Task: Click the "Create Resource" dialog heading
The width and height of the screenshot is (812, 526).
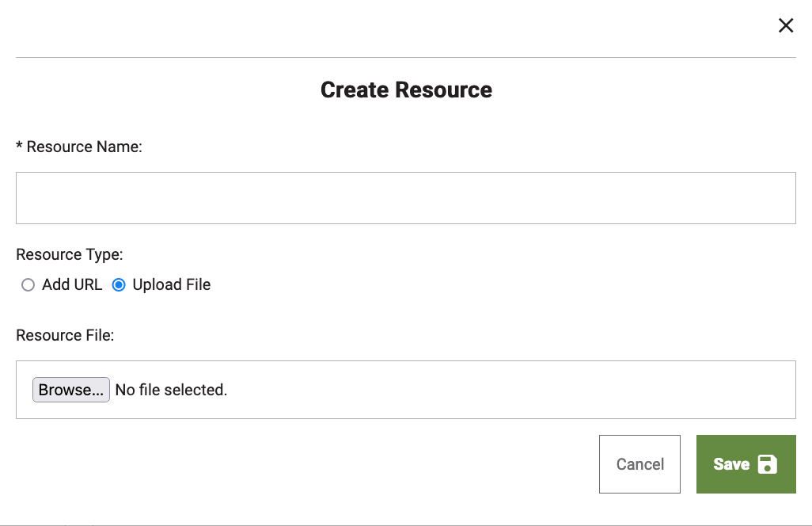Action: click(x=406, y=90)
